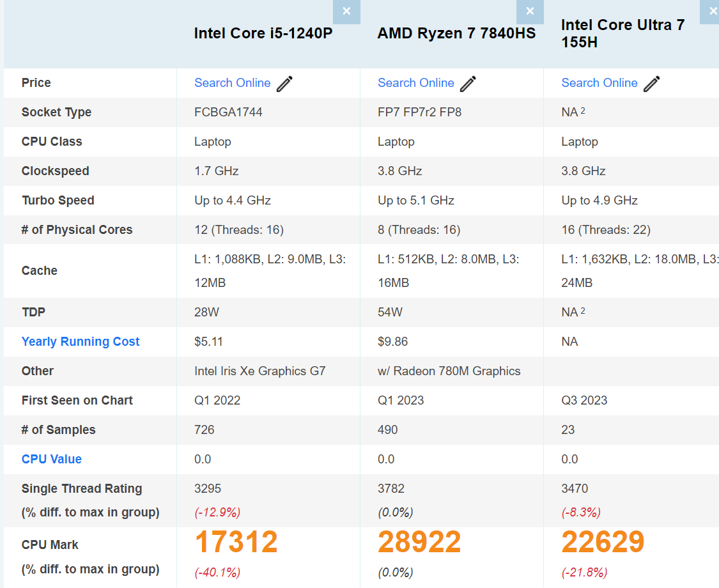Viewport: 719px width, 588px height.
Task: Edit price pencil icon for Core Ultra 7 155H
Action: click(x=652, y=84)
